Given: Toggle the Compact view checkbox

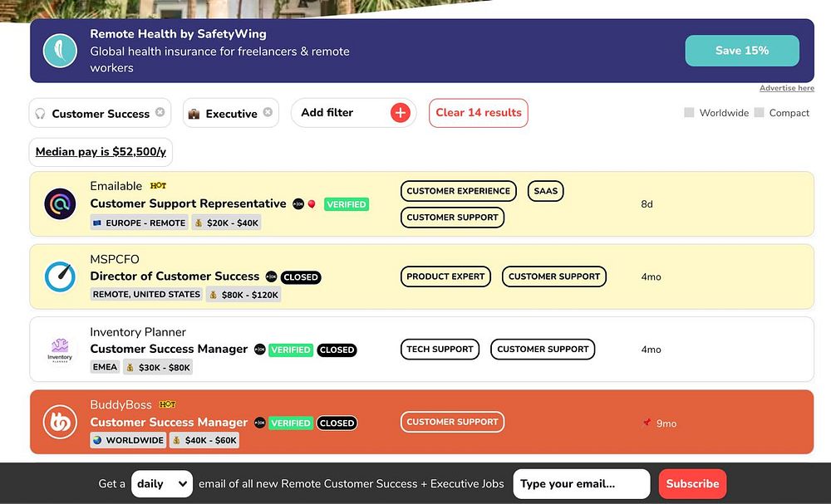Looking at the screenshot, I should point(759,112).
